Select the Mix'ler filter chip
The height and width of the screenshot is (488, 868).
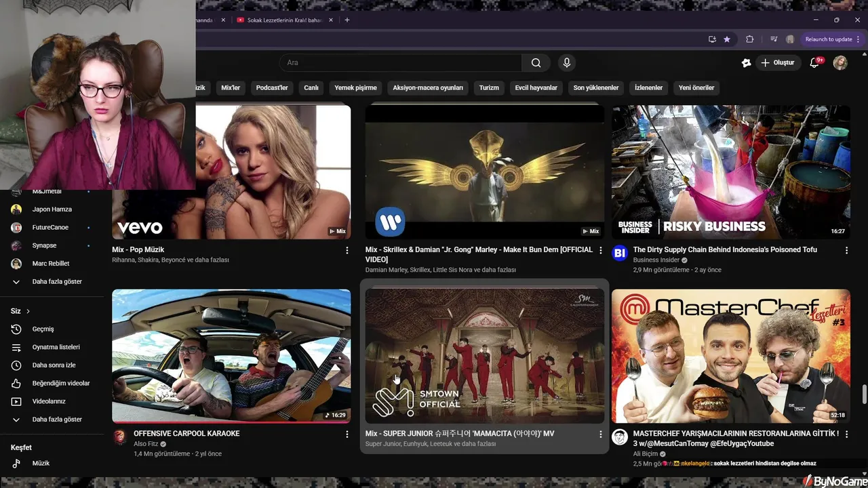click(231, 87)
